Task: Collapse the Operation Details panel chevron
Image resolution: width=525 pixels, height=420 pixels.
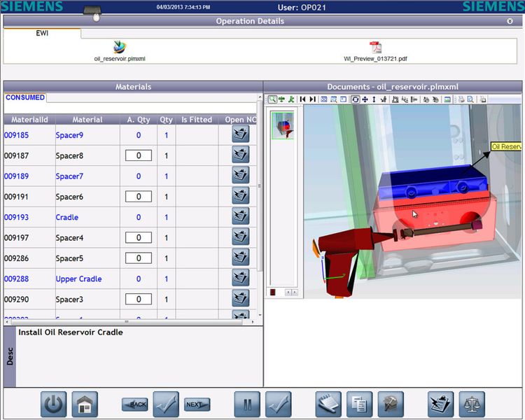Action: pyautogui.click(x=510, y=21)
